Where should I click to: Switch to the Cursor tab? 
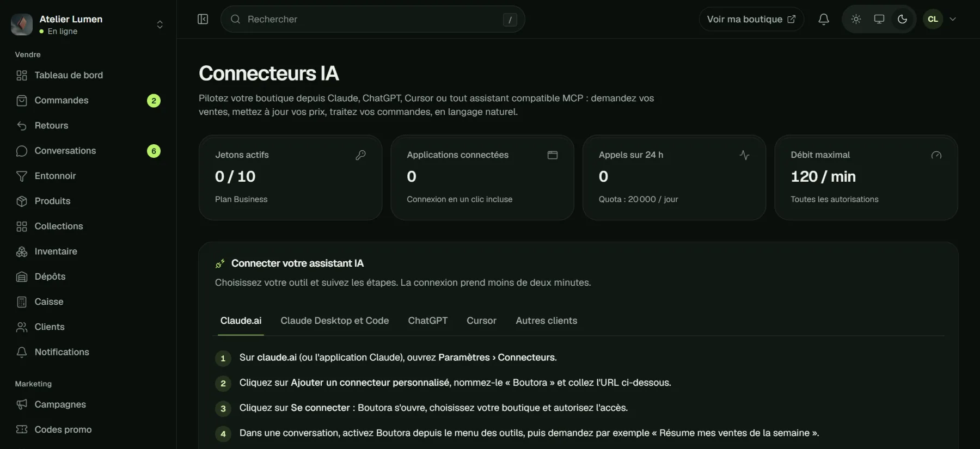click(481, 321)
